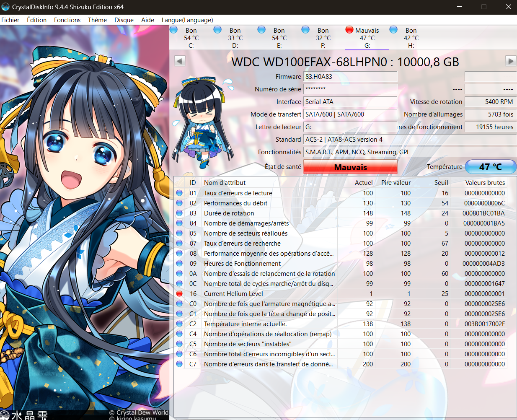Viewport: 517px width, 420px height.
Task: Click the 5400 RPM rotation speed field
Action: point(491,102)
